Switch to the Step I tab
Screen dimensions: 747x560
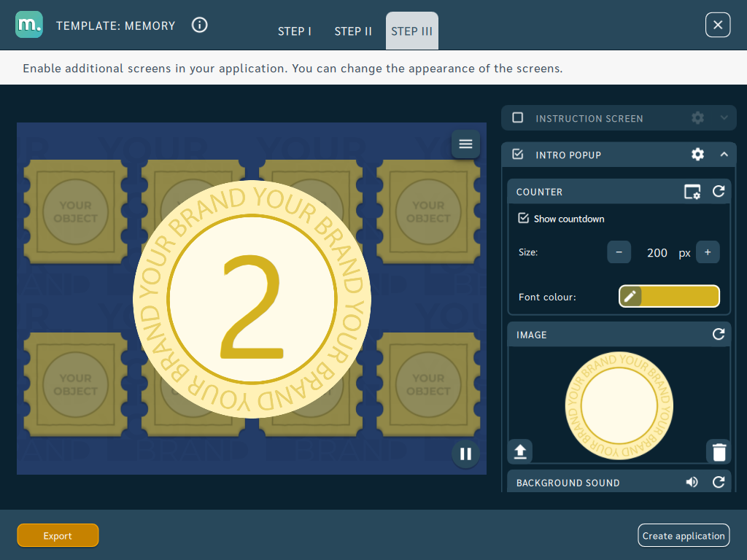(295, 31)
